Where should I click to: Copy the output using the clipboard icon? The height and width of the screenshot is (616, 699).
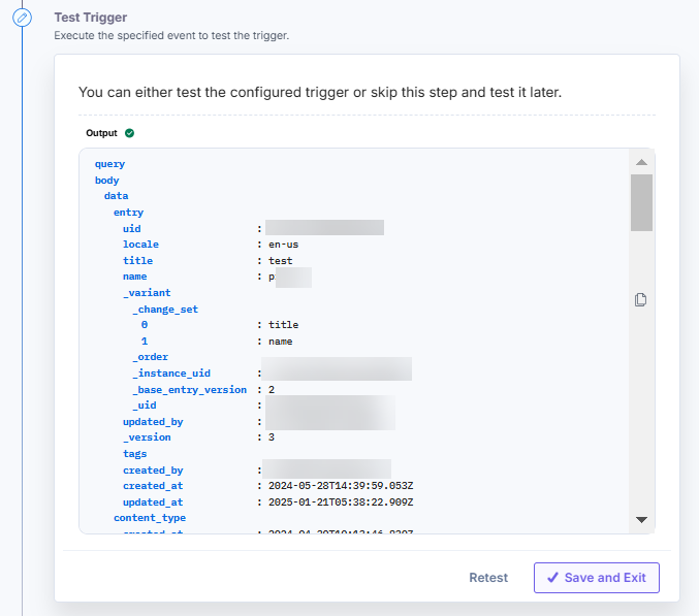(641, 300)
